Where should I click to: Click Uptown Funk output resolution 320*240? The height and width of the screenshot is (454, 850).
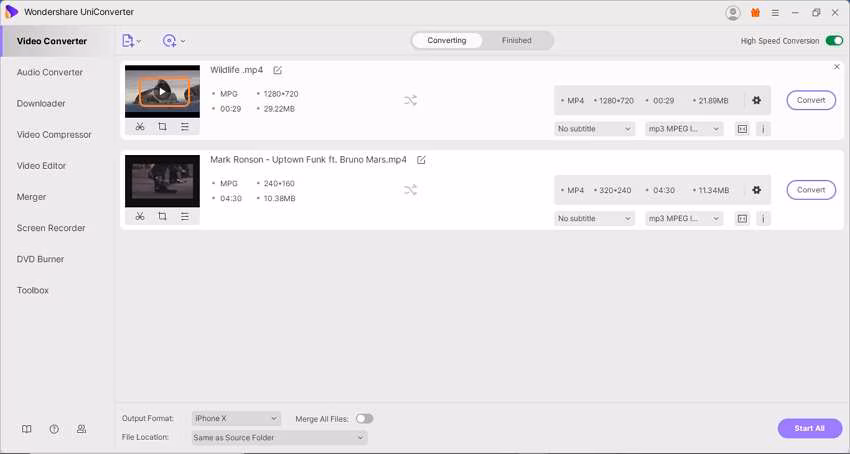point(615,190)
